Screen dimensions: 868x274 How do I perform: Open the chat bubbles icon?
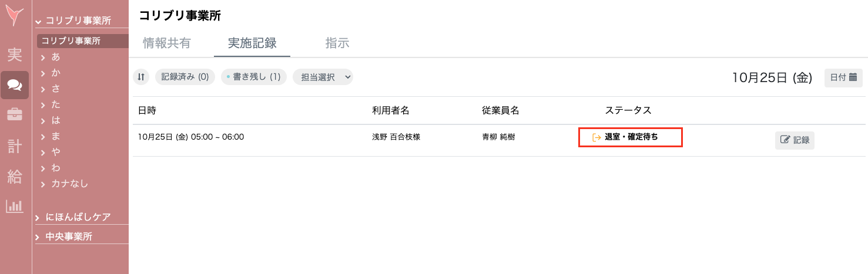[x=15, y=86]
